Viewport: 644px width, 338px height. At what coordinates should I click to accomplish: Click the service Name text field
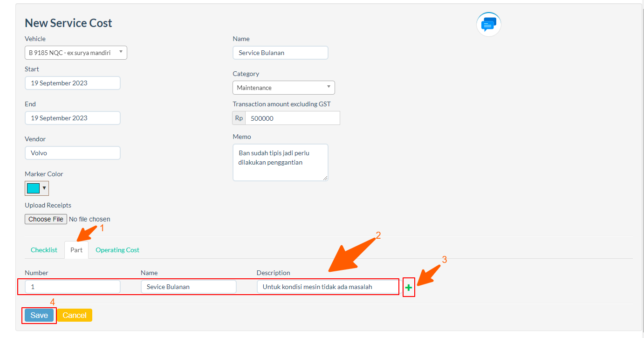(280, 53)
